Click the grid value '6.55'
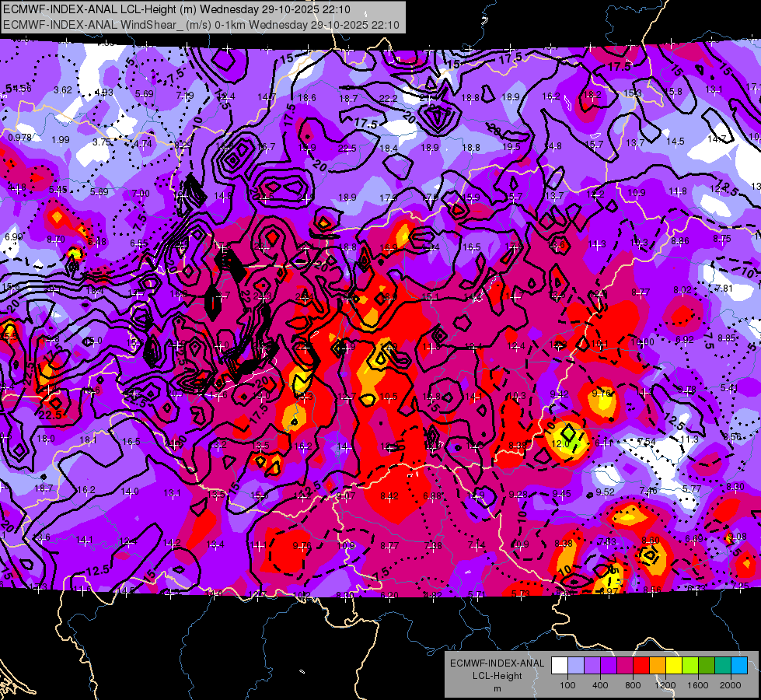 (x=139, y=243)
